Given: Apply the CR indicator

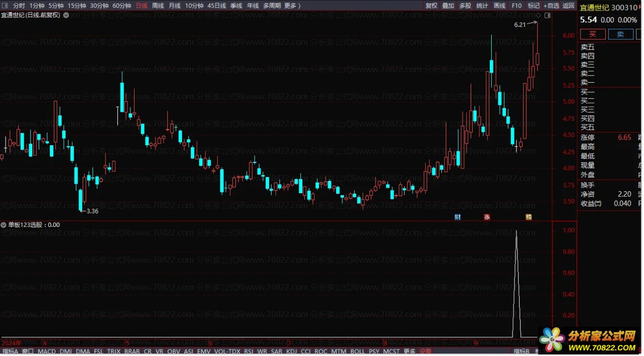Looking at the screenshot, I should tap(148, 351).
